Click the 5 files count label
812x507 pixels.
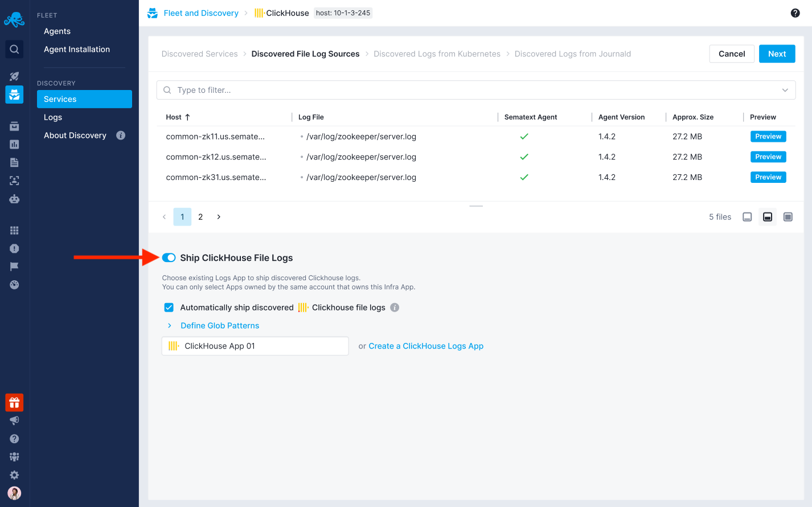click(x=720, y=217)
